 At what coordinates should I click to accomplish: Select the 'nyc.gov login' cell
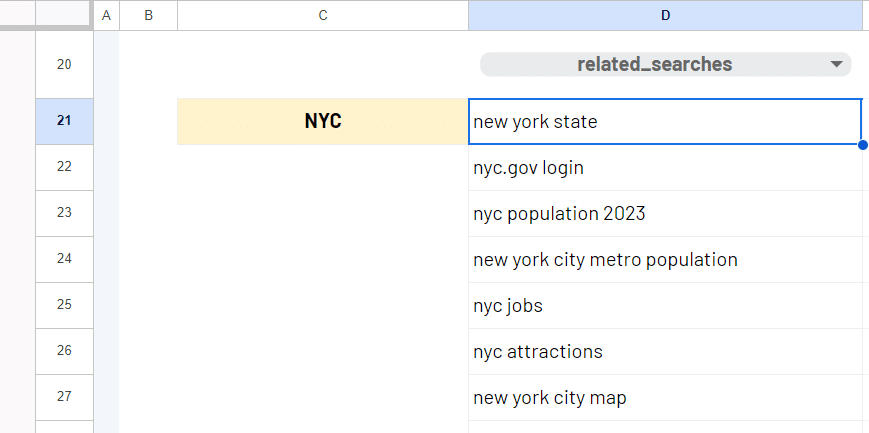[x=664, y=168]
